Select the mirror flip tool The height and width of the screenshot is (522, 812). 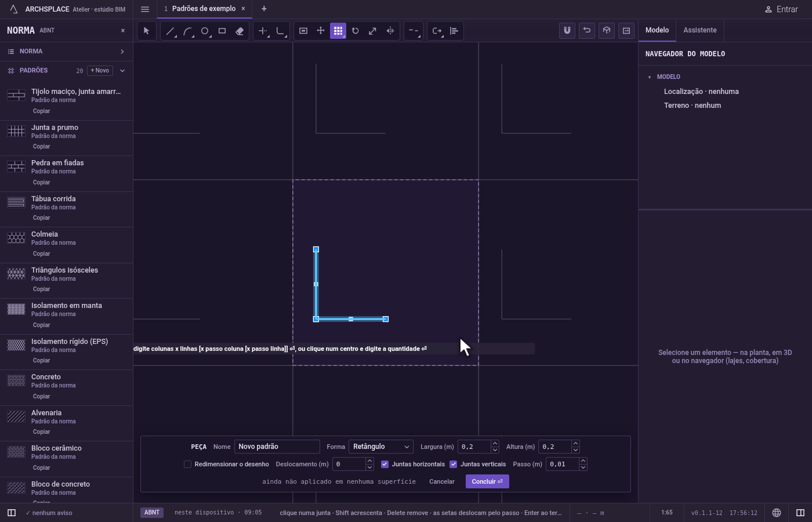tap(390, 31)
